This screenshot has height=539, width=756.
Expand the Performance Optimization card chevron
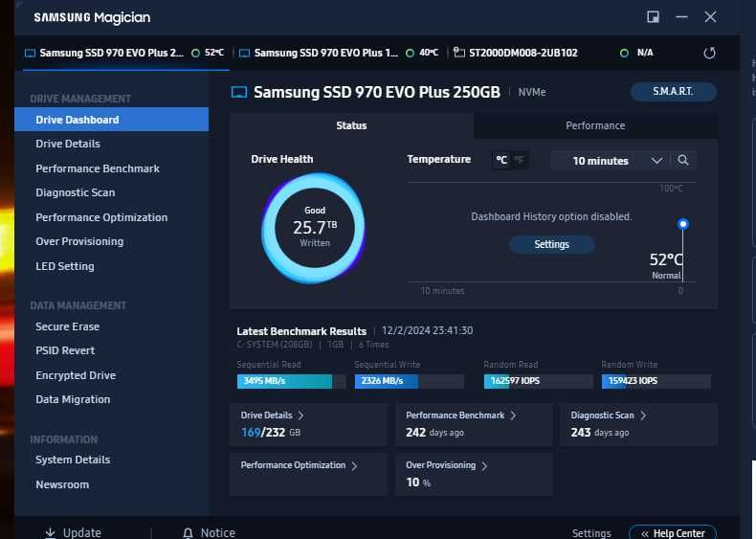pyautogui.click(x=354, y=465)
